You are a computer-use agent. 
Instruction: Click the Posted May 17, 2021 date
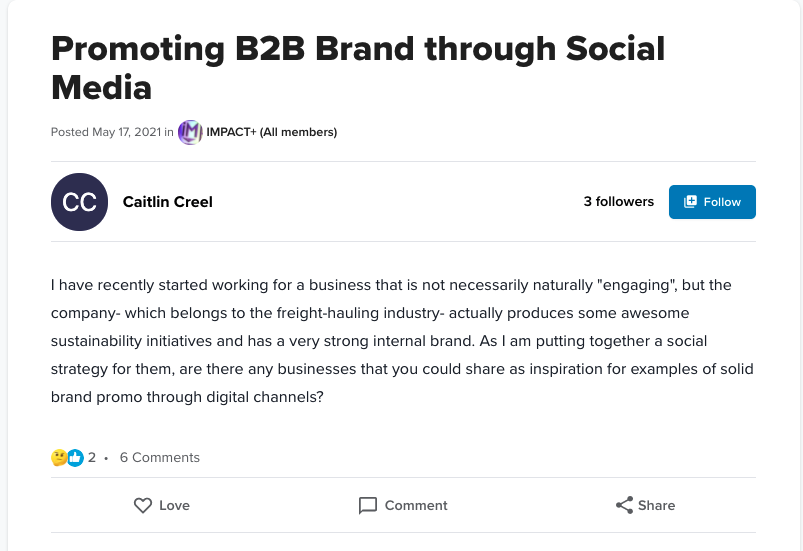point(105,132)
